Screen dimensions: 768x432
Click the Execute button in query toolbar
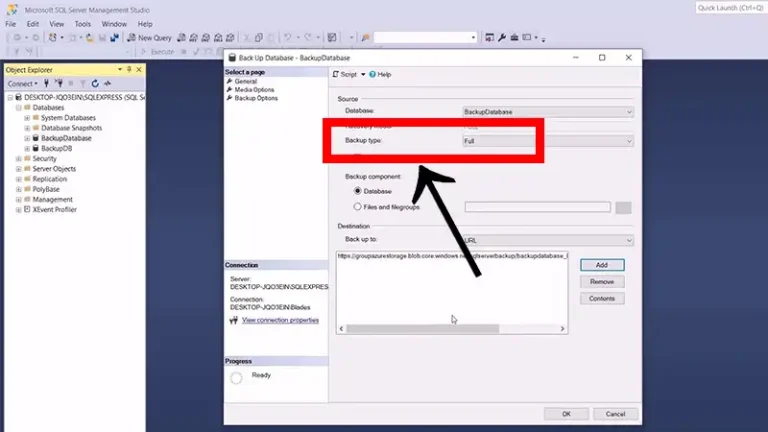[157, 51]
